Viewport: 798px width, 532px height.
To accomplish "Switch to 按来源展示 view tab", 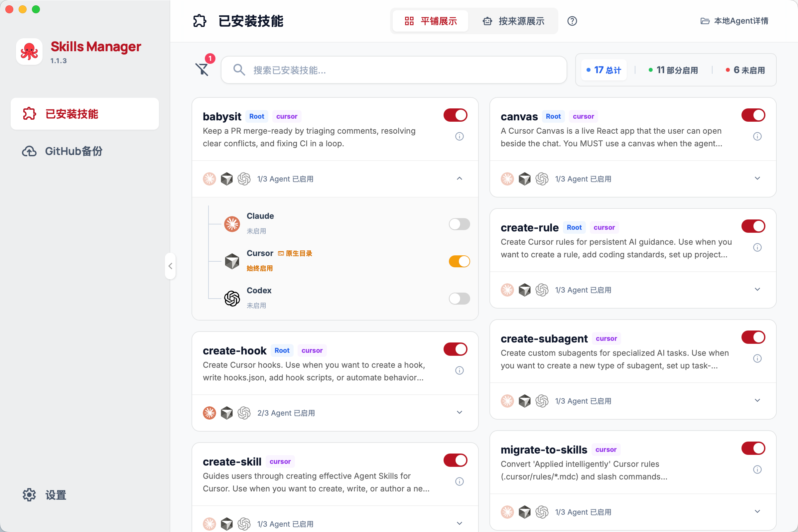I will [514, 21].
